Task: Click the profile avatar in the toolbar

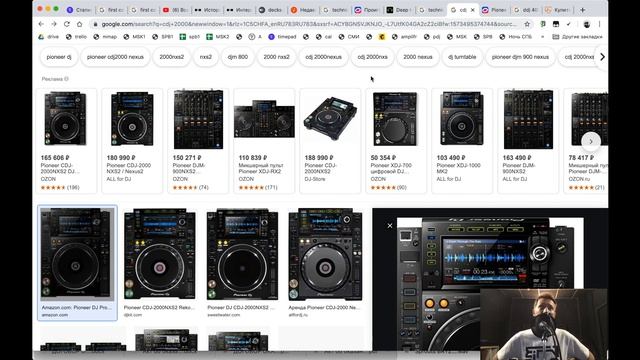Action: pyautogui.click(x=587, y=24)
